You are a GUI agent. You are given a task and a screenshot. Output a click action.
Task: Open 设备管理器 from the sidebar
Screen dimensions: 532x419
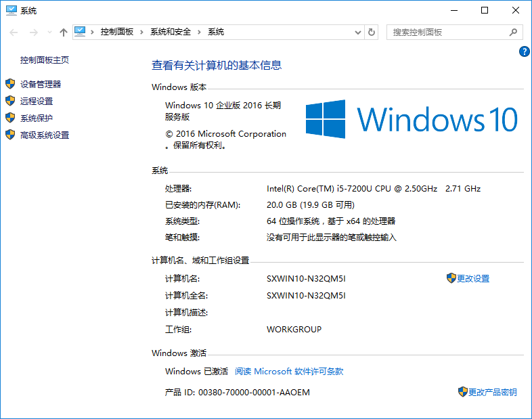click(x=41, y=84)
